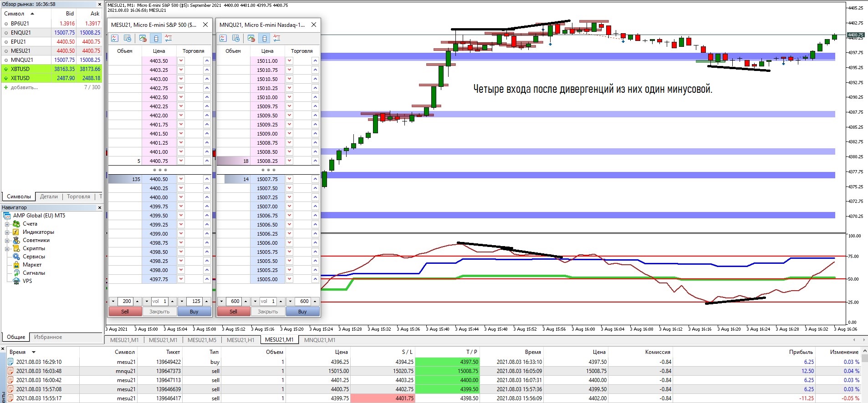Click the tick chart icon in MNQU21 depth panel
Image resolution: width=868 pixels, height=403 pixels.
point(223,38)
